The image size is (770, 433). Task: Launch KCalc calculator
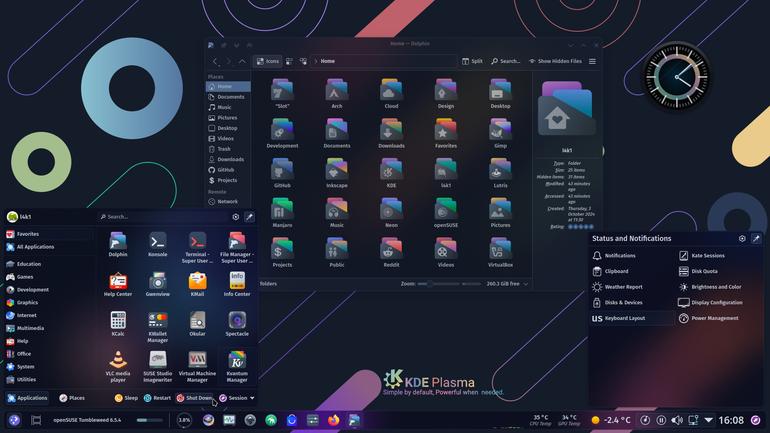118,324
